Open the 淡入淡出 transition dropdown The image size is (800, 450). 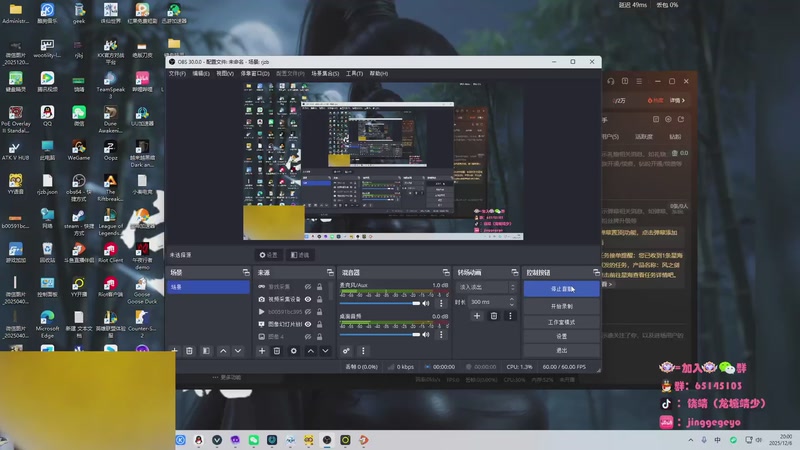(x=486, y=286)
